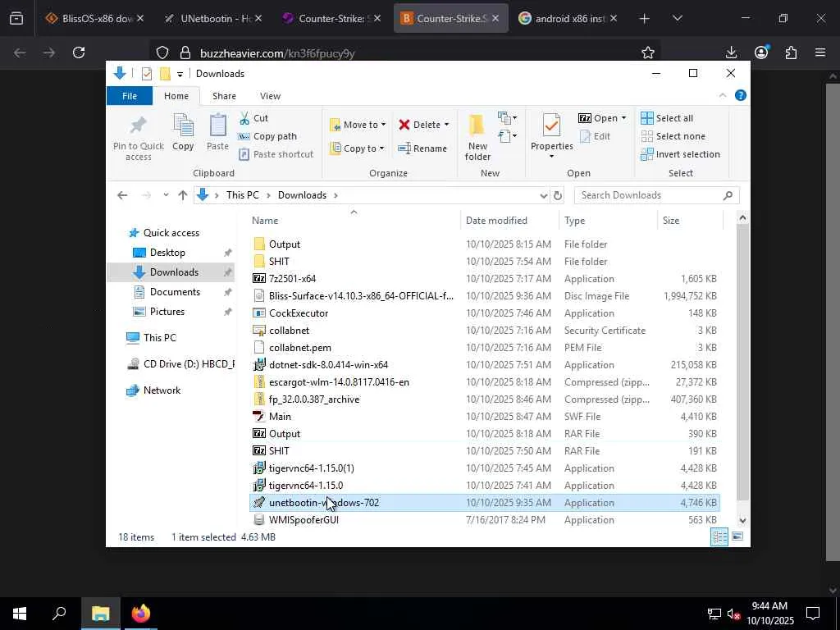The width and height of the screenshot is (840, 630).
Task: Click the Copy icon in Clipboard group
Action: (x=183, y=126)
